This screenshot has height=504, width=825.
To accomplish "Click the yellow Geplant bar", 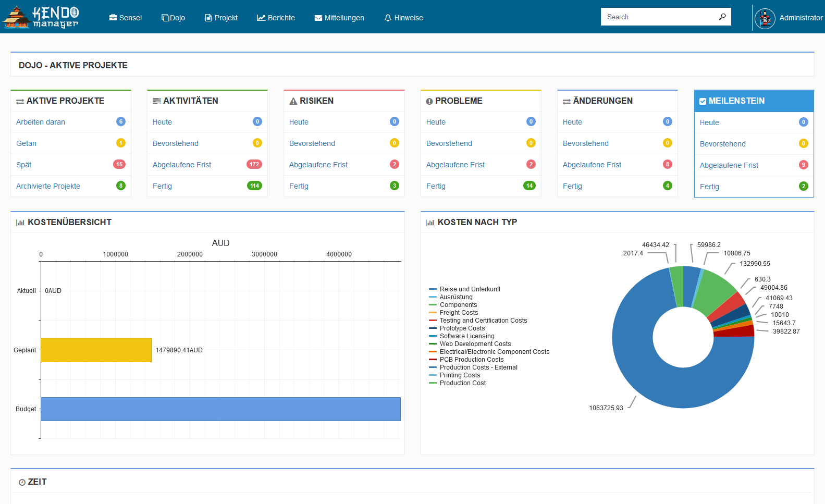I will (x=96, y=350).
